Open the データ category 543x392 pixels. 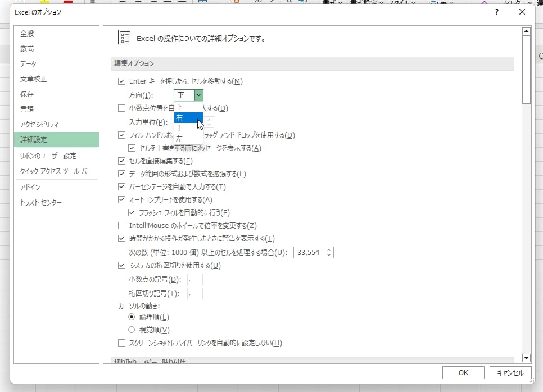coord(56,63)
